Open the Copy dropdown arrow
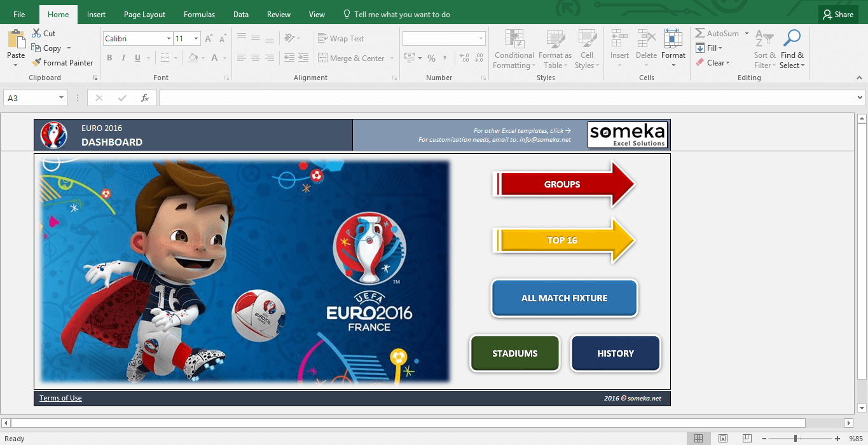Image resolution: width=868 pixels, height=445 pixels. (x=69, y=48)
